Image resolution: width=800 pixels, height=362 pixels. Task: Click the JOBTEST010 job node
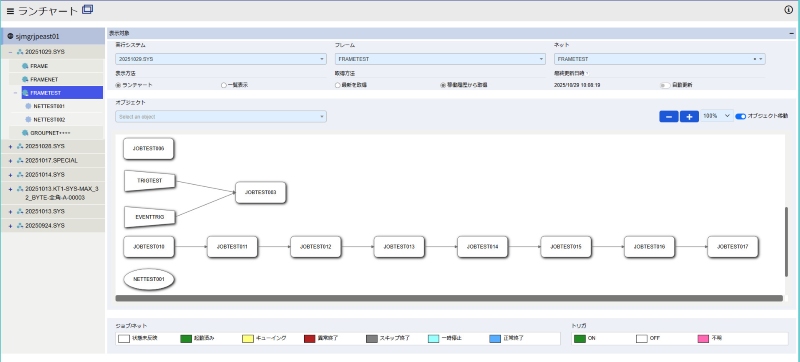(x=149, y=247)
